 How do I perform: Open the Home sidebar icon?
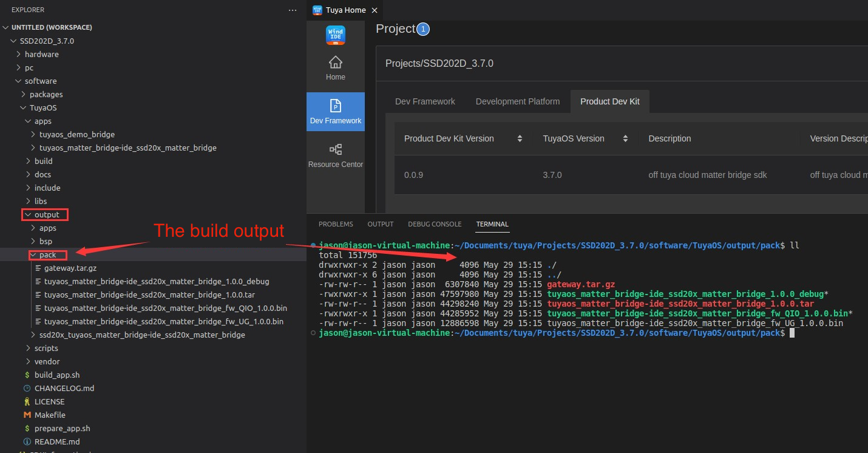336,68
